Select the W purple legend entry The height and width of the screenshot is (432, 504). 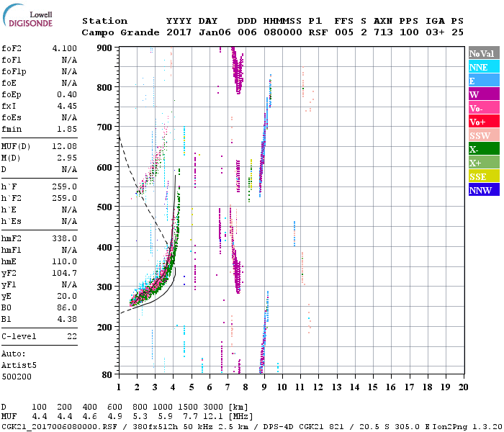point(482,94)
